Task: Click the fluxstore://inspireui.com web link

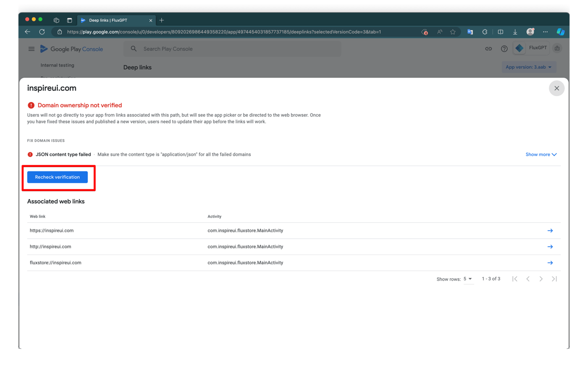Action: coord(55,263)
